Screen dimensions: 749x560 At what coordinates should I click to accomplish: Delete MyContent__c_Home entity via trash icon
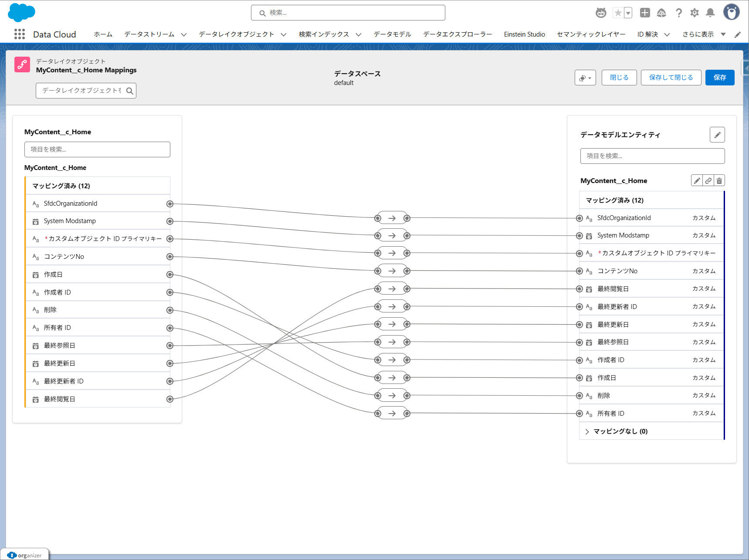click(719, 180)
